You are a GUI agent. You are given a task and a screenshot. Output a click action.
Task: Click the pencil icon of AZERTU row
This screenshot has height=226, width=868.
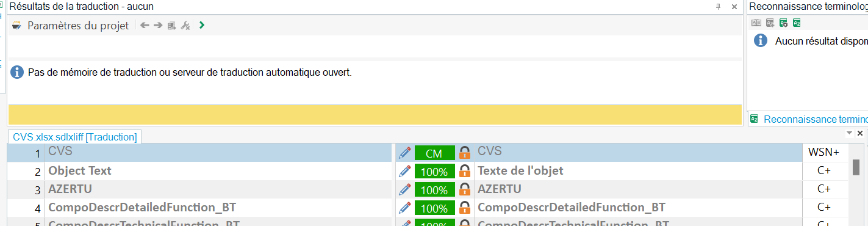pos(404,190)
